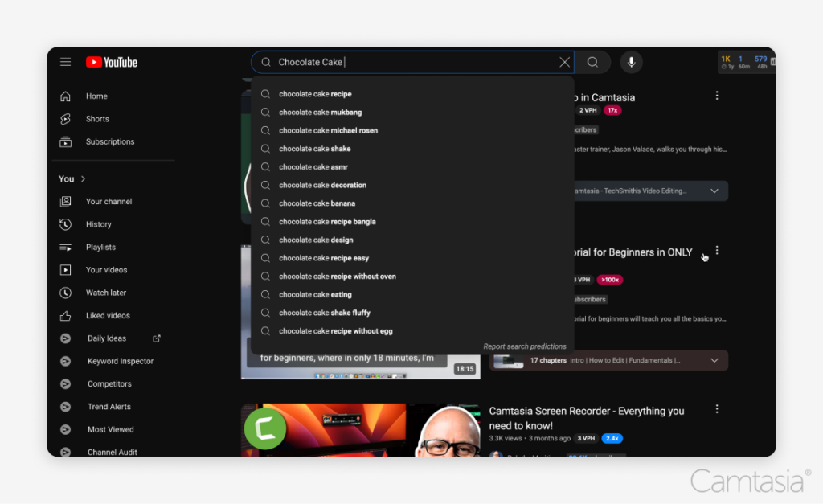Select suggestion chocolate cake michael rosen
This screenshot has width=823, height=504.
[x=412, y=131]
